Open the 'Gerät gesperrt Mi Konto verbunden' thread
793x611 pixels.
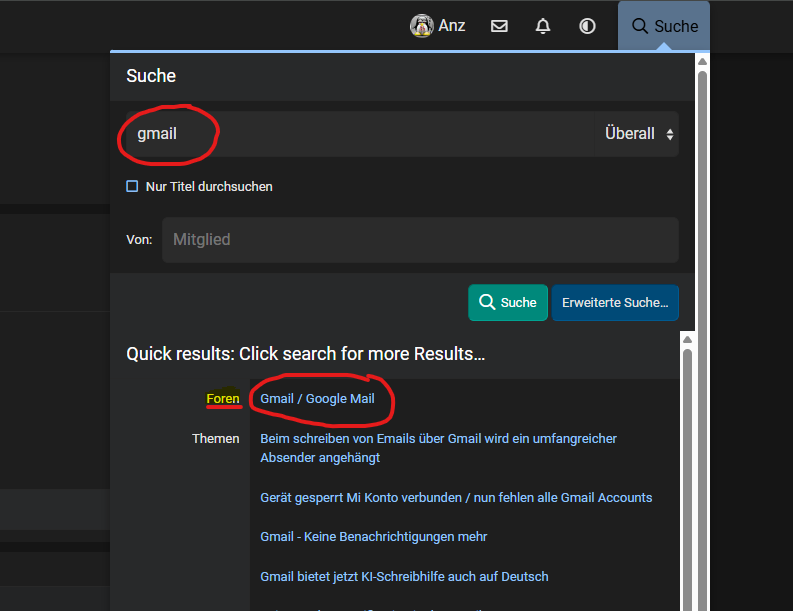click(x=455, y=497)
